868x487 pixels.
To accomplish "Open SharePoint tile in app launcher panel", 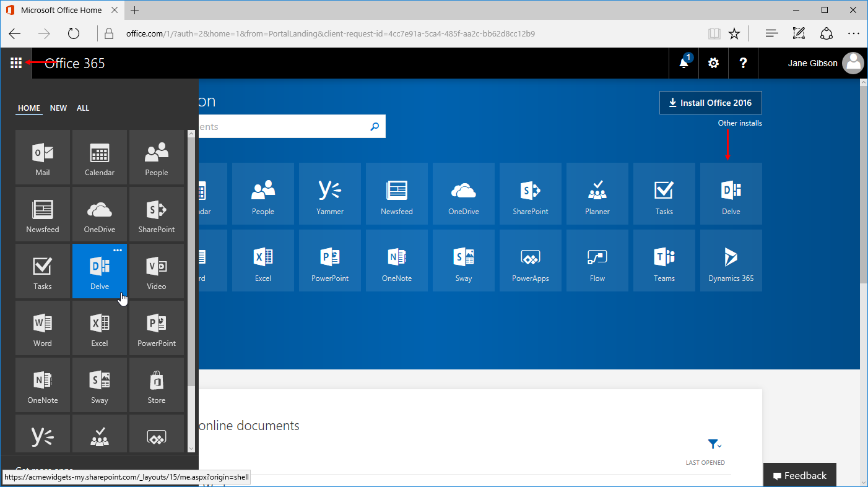I will pyautogui.click(x=157, y=214).
